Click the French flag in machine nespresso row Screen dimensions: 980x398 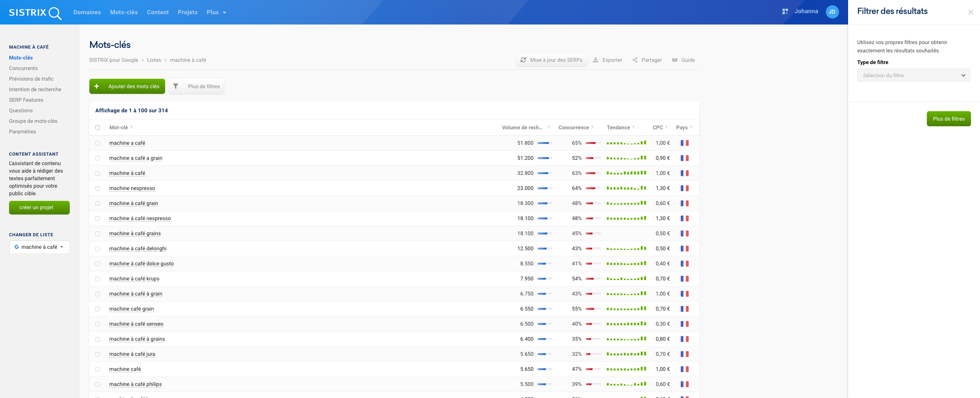pos(684,188)
